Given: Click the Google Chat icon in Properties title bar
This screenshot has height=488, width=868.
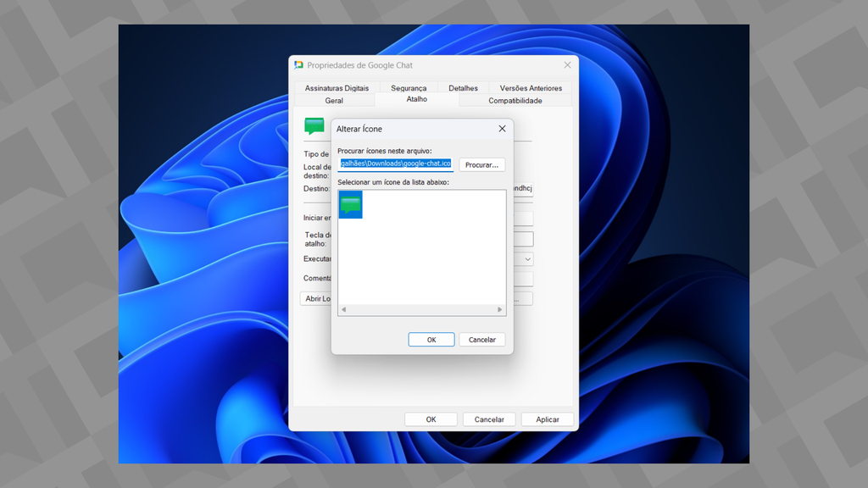Looking at the screenshot, I should tap(298, 65).
